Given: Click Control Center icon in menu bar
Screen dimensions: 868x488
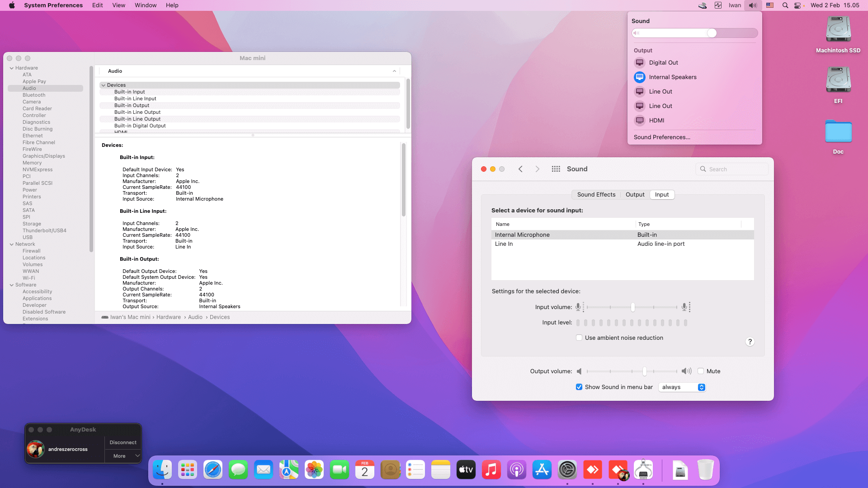Looking at the screenshot, I should click(x=797, y=5).
